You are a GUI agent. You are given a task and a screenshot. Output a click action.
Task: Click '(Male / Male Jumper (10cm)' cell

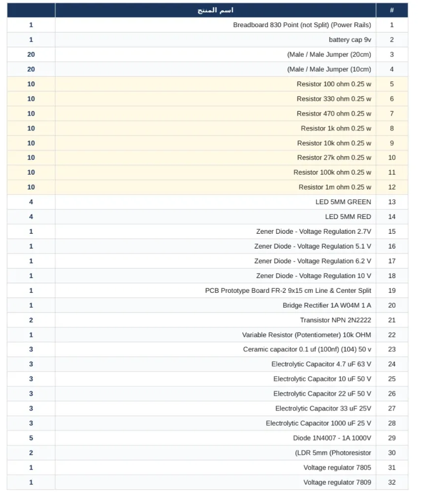pyautogui.click(x=329, y=69)
